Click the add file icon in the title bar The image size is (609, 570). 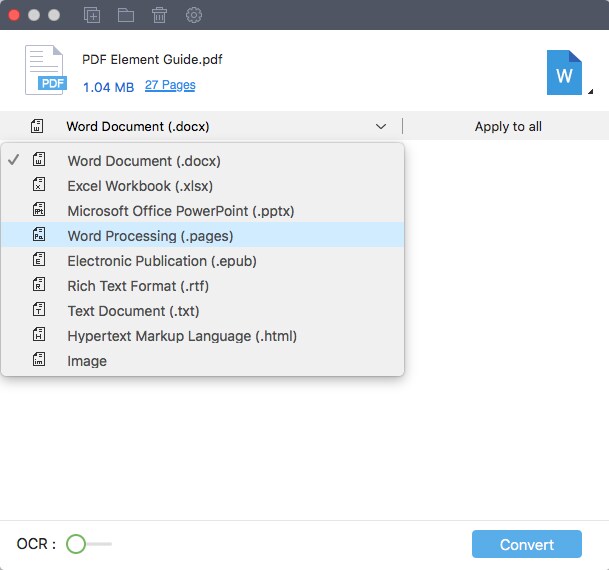[x=92, y=15]
